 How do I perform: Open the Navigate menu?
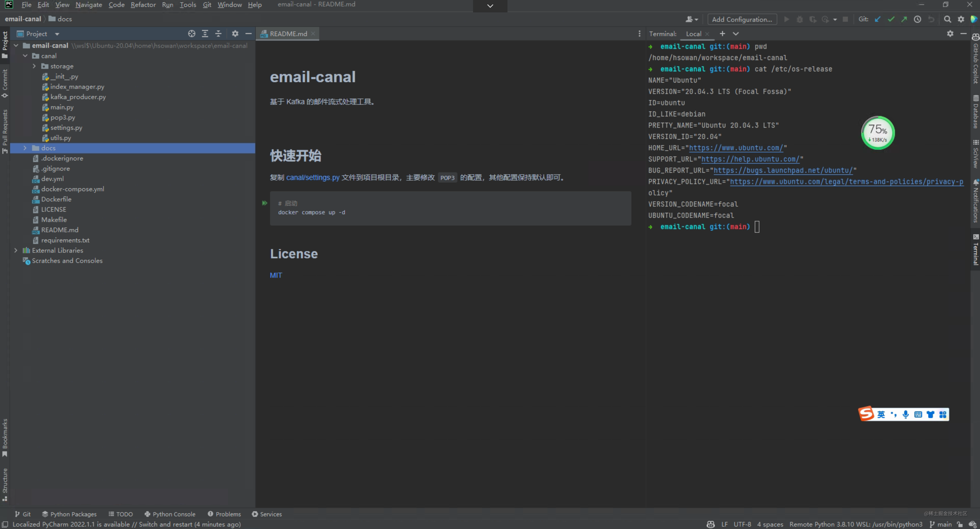[89, 5]
